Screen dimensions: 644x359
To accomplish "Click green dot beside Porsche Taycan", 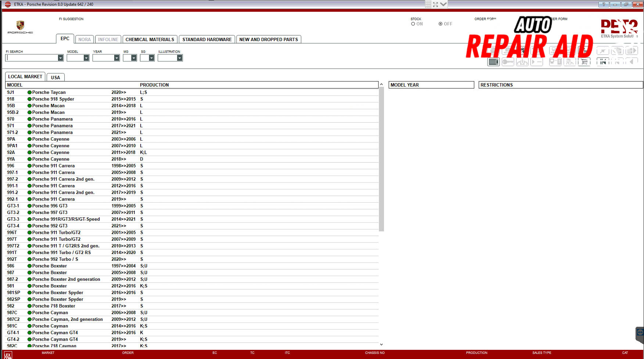I will [29, 93].
